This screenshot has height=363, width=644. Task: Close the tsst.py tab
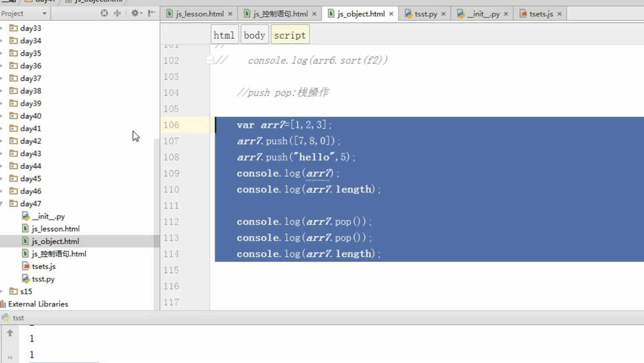pyautogui.click(x=444, y=14)
